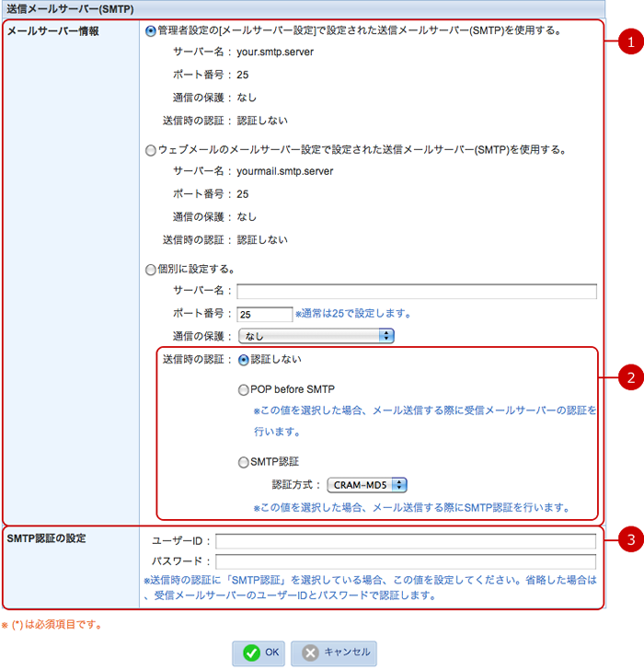Click the POP before SMTP explanatory note
Screen dimensions: 644x670
425,422
